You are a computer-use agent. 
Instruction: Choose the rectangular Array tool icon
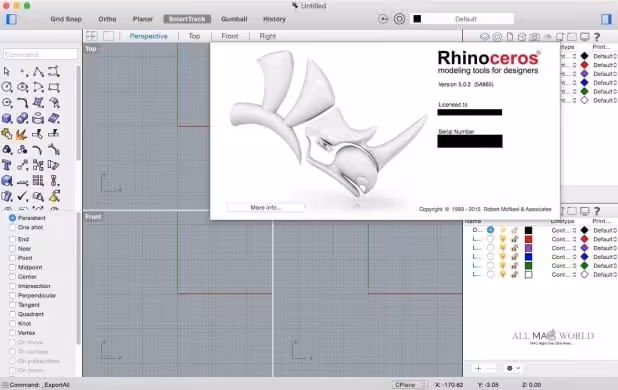[38, 181]
